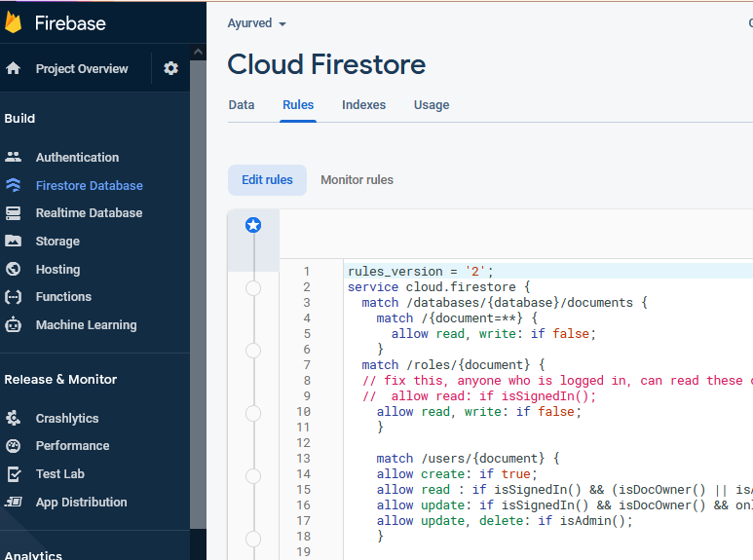
Task: Click the Test Lab checklist icon
Action: pyautogui.click(x=14, y=474)
